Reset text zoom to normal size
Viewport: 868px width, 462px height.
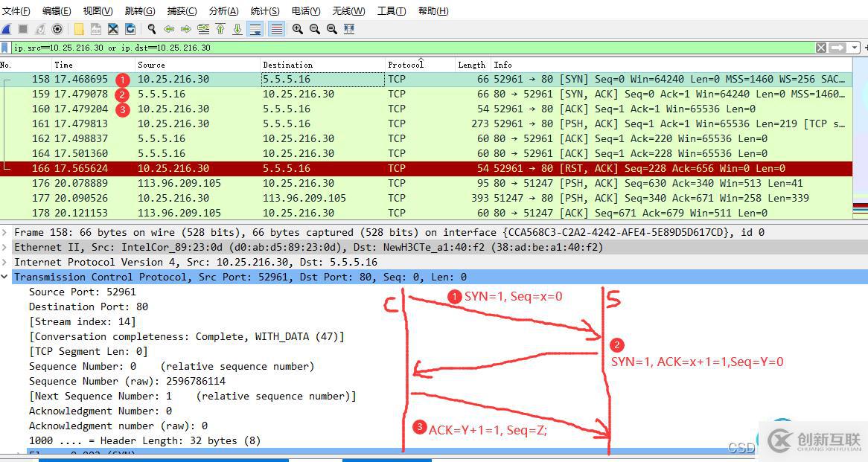(x=331, y=29)
